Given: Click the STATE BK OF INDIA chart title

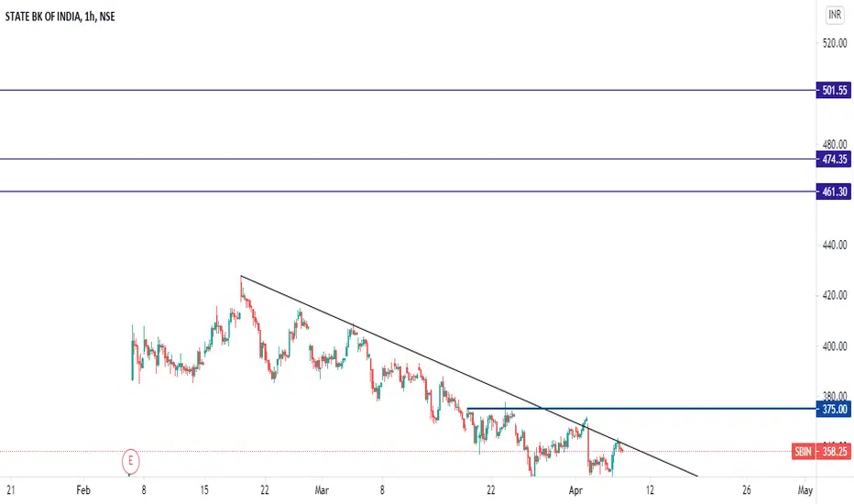Looking at the screenshot, I should click(x=60, y=16).
